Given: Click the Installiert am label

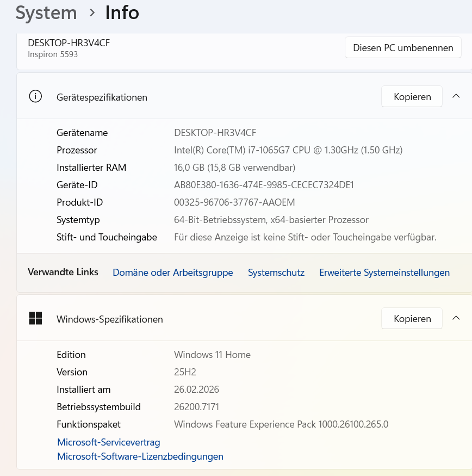Looking at the screenshot, I should 84,389.
